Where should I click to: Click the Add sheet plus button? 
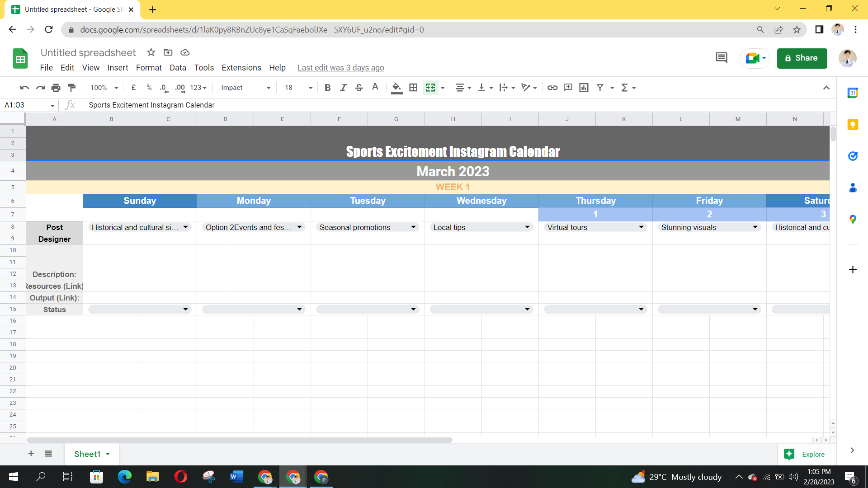31,454
